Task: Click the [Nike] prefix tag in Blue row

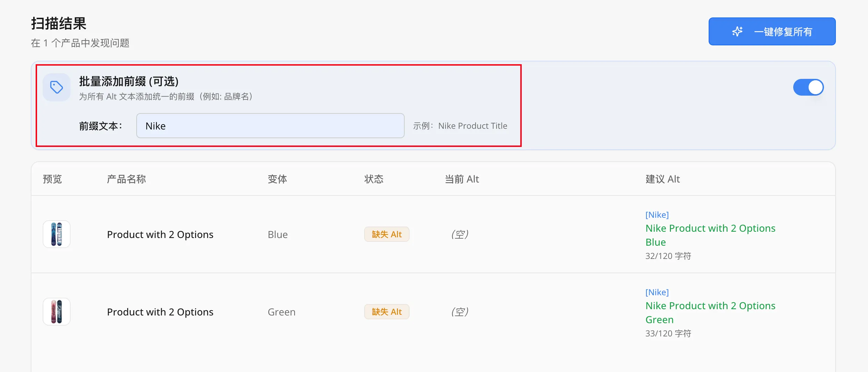Action: click(657, 215)
